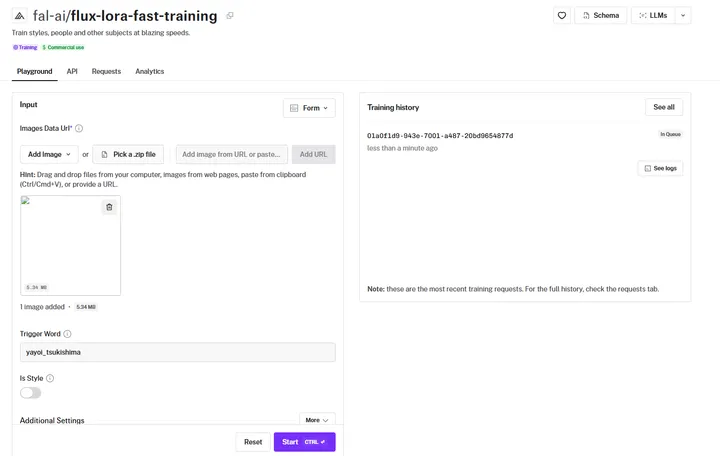Click the Reset button

(x=253, y=442)
